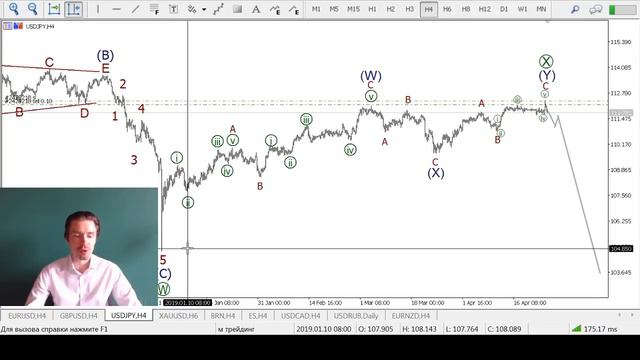Select the Fibonacci retracement tool
The width and height of the screenshot is (640, 360).
click(x=154, y=9)
